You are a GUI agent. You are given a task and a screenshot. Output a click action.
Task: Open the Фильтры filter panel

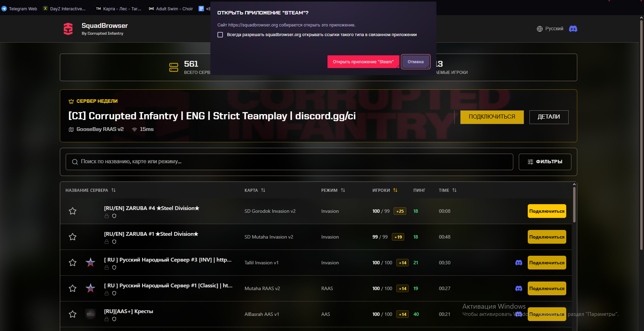coord(545,162)
